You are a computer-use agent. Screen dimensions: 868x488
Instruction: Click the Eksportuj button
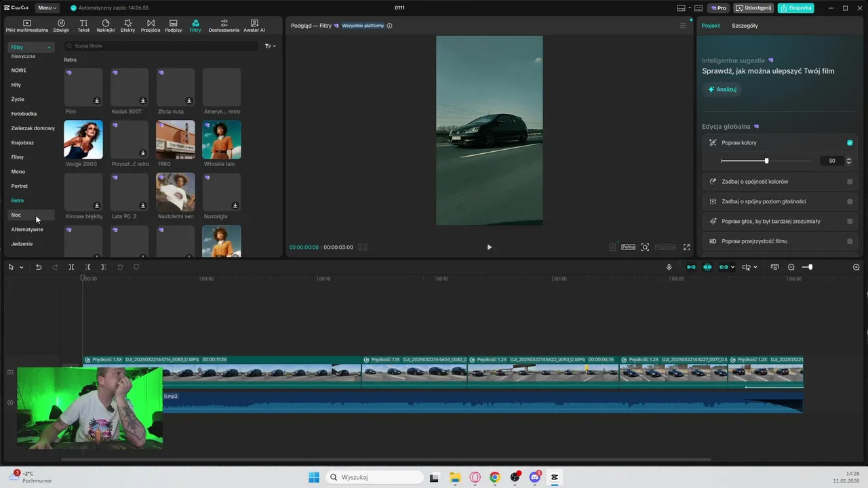point(796,8)
